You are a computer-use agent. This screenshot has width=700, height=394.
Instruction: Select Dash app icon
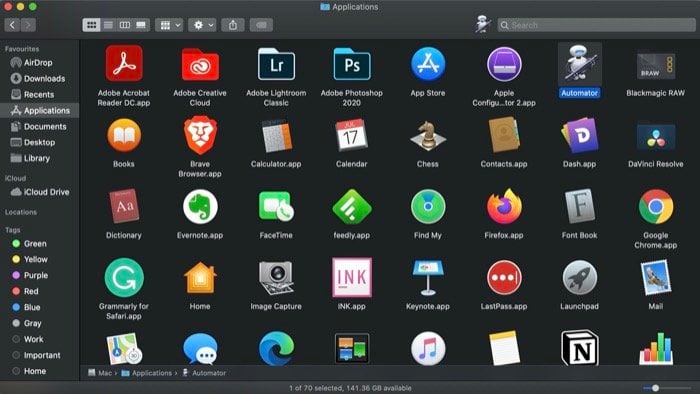click(579, 135)
